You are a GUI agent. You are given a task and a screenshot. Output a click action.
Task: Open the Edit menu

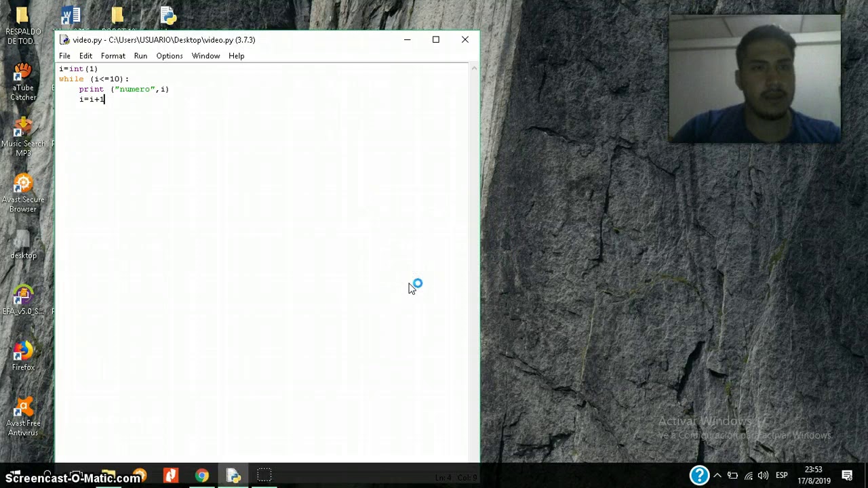point(85,56)
